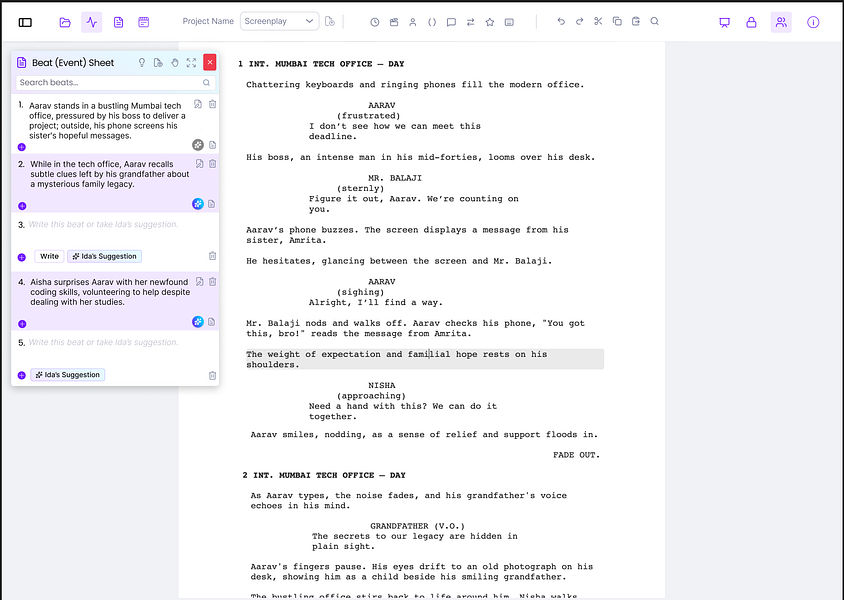Insert a parenthetical with brackets icon
This screenshot has height=600, width=844.
click(x=432, y=22)
